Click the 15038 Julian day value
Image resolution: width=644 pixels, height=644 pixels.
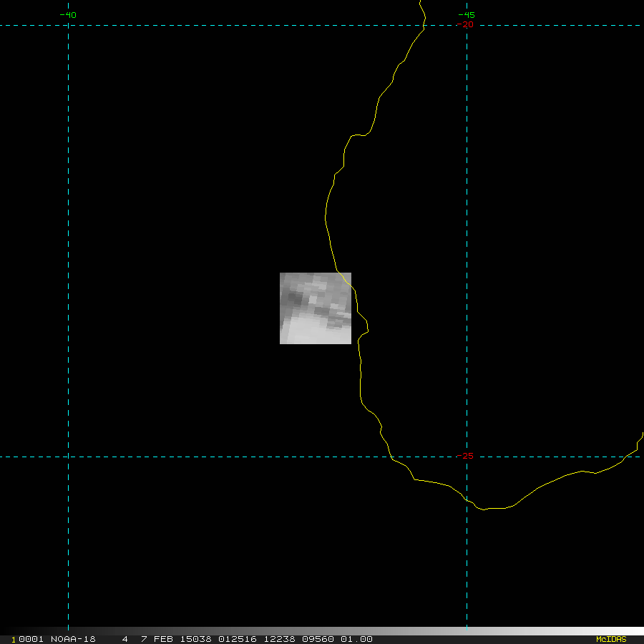coord(197,639)
